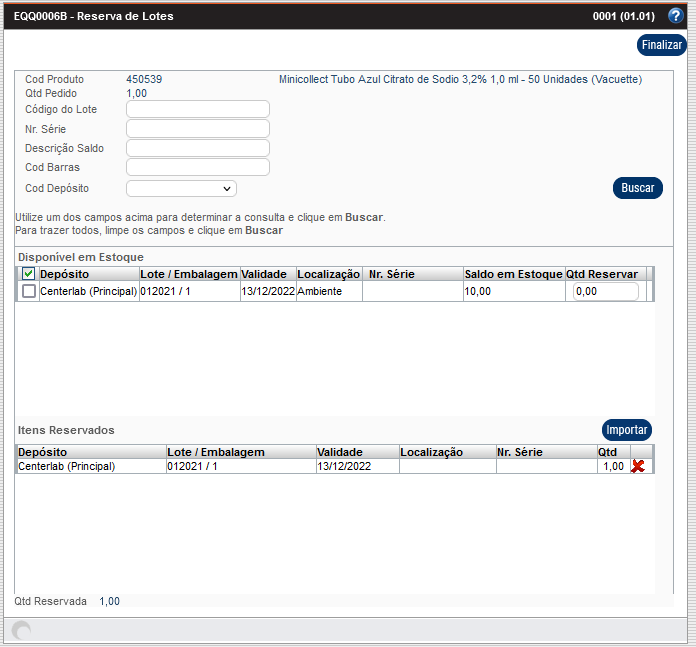The image size is (696, 647).
Task: Open the blue help question mark icon
Action: (675, 15)
